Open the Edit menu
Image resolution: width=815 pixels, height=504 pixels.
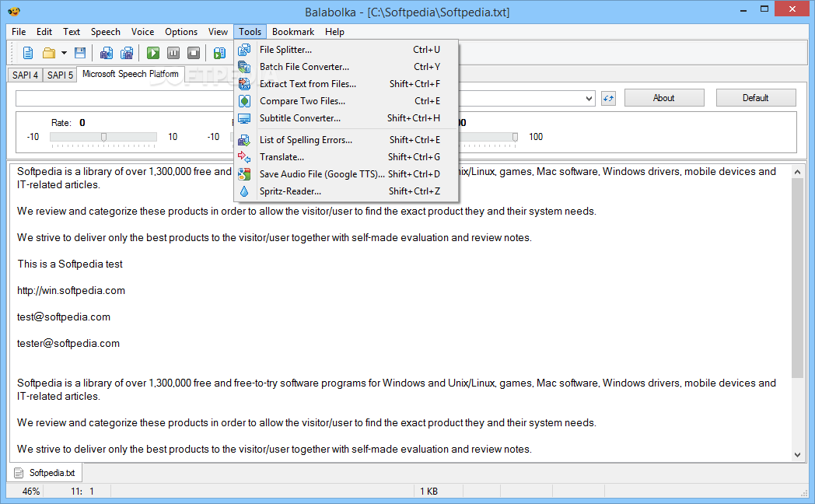click(44, 32)
